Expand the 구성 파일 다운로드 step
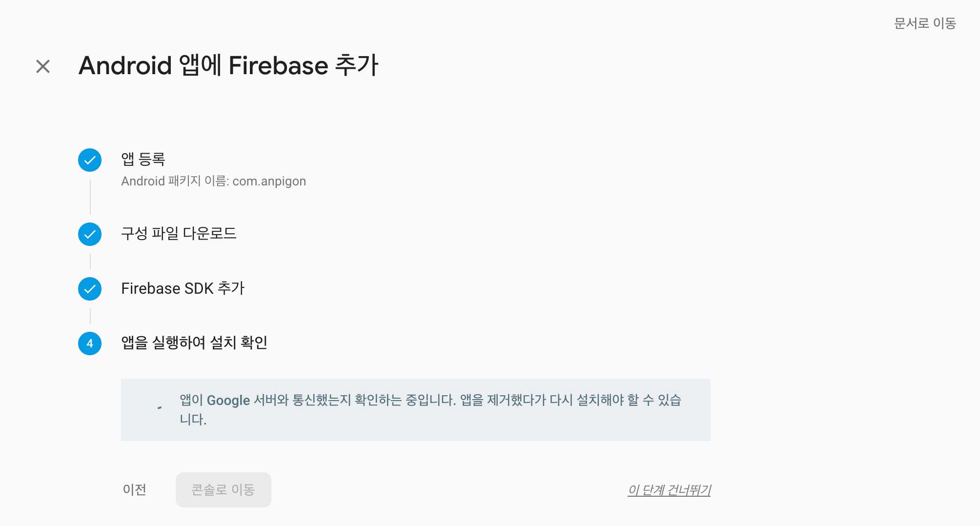The image size is (980, 526). [179, 234]
